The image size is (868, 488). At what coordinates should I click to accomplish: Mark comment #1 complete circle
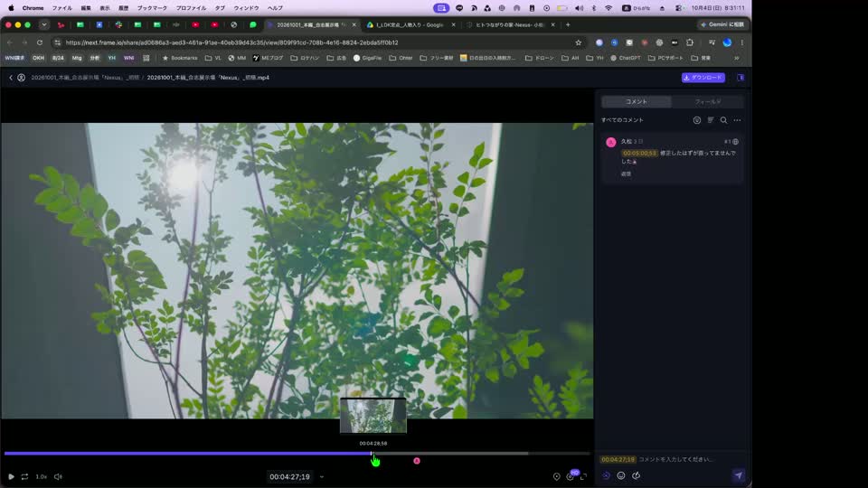(736, 142)
